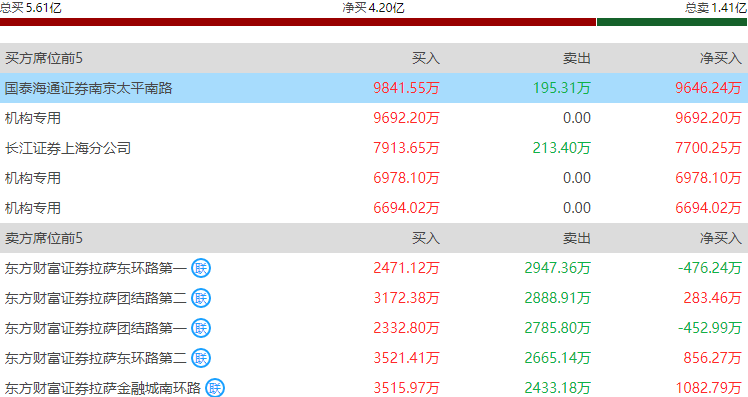The width and height of the screenshot is (748, 397).
Task: Click 净买入 column header in buyer table
Action: point(720,58)
